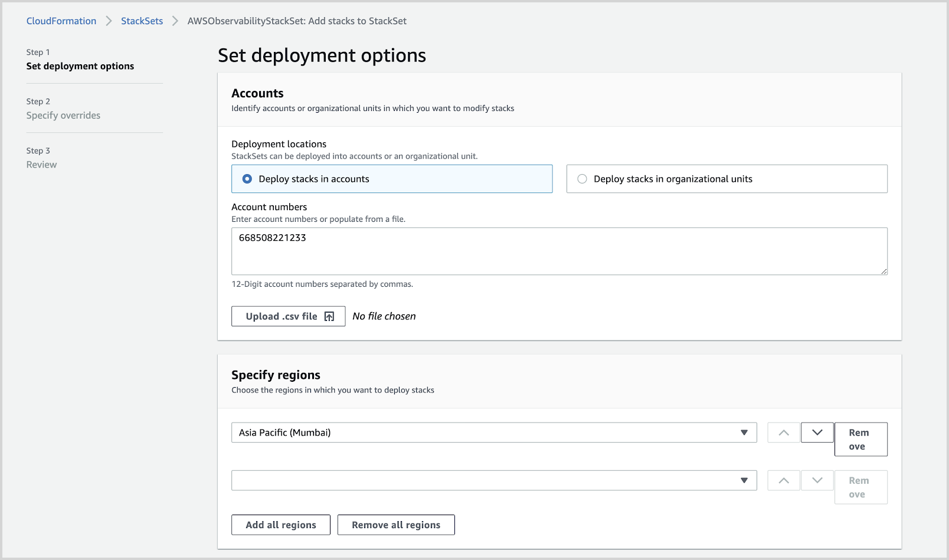Click the upload icon on Upload .csv file button

329,316
